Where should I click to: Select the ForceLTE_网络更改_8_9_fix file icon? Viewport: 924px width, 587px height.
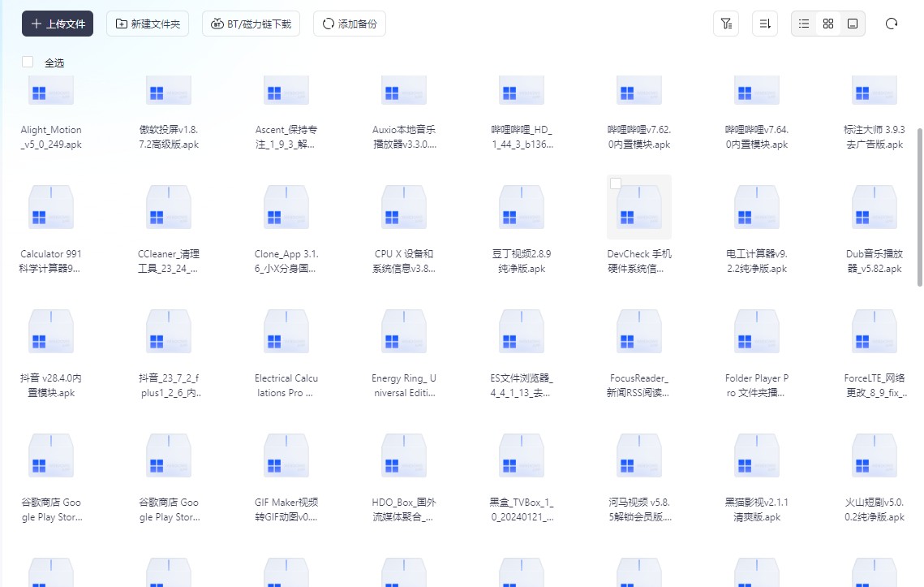pyautogui.click(x=875, y=331)
